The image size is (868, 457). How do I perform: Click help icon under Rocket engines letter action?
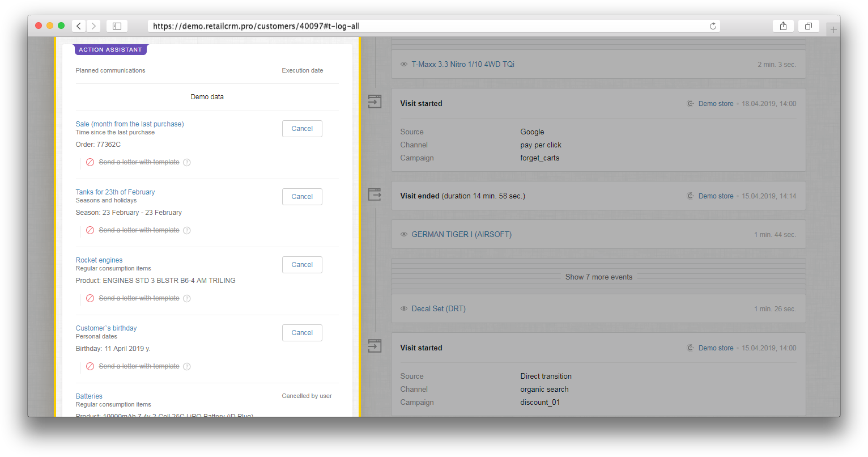(x=187, y=298)
